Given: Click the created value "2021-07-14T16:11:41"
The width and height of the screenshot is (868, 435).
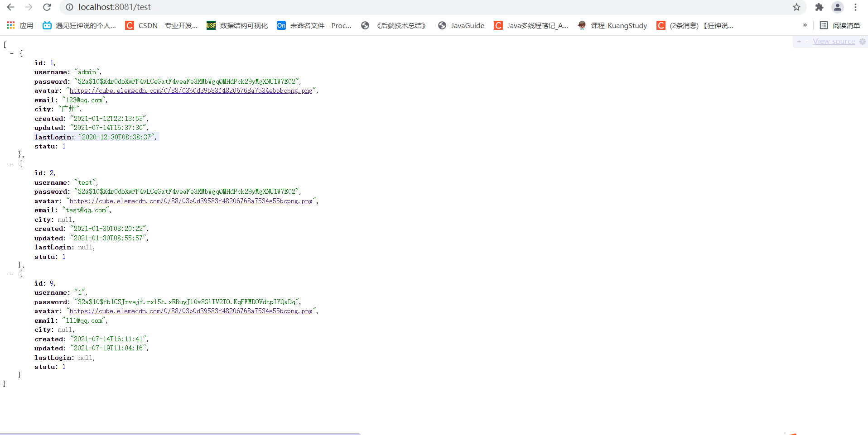Looking at the screenshot, I should pos(108,339).
